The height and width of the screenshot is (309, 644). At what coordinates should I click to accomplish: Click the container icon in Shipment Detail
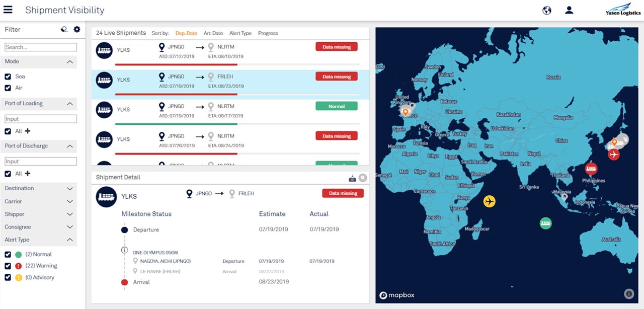click(x=352, y=178)
